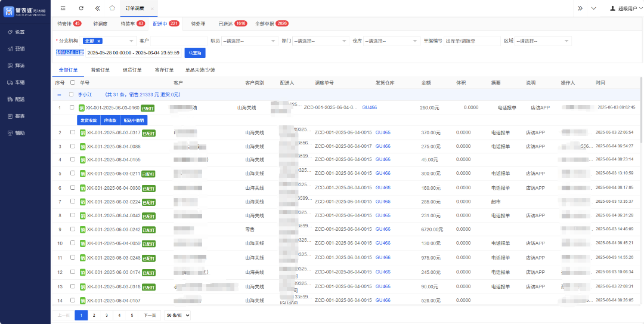
Task: Click the double right arrow tab scroll icon
Action: pos(580,8)
